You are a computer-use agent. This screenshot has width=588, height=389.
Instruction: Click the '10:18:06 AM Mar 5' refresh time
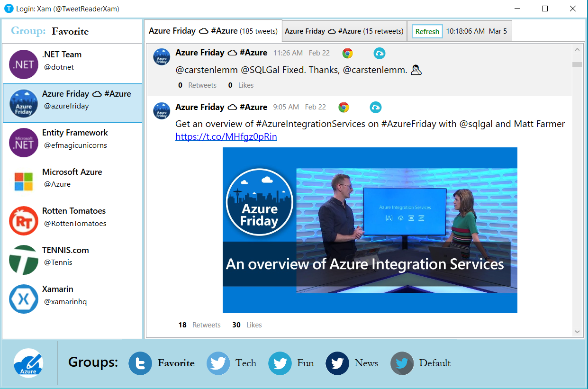click(476, 31)
